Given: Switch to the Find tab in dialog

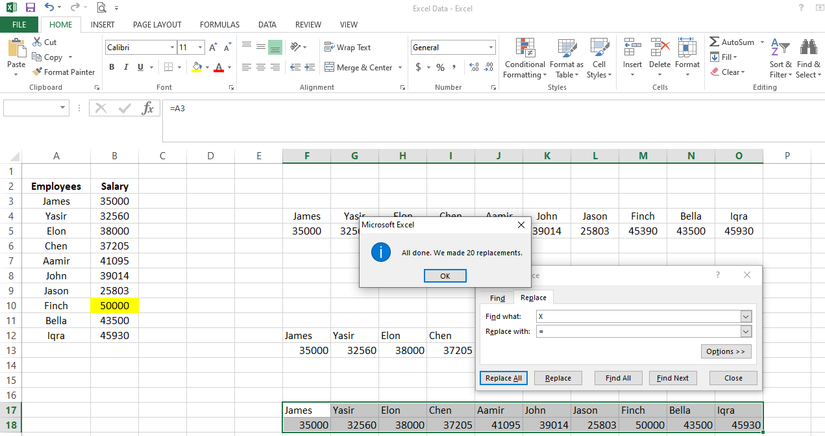Looking at the screenshot, I should point(497,298).
